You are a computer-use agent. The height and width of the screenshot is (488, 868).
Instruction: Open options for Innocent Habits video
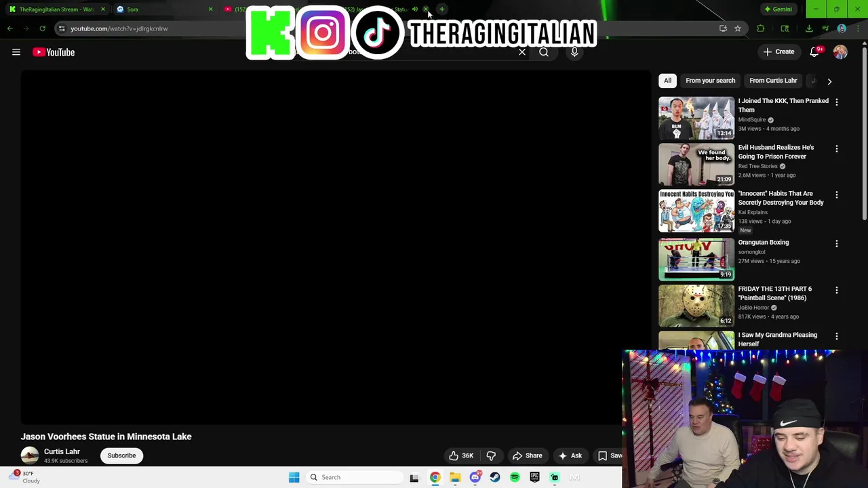(836, 195)
